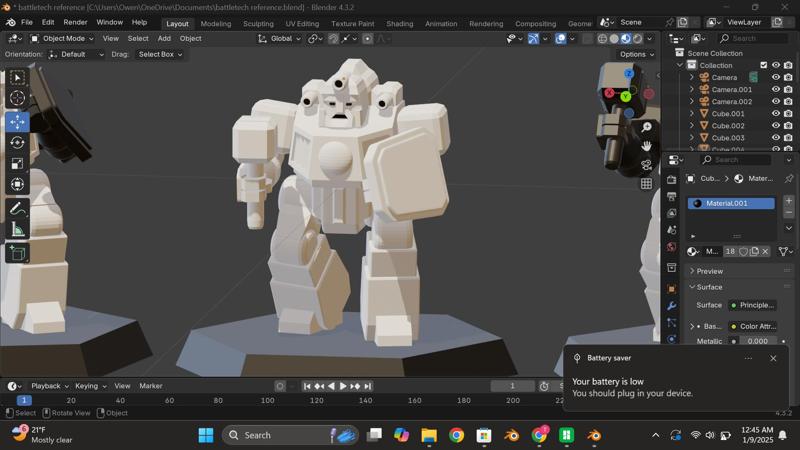800x450 pixels.
Task: Select the Annotate pencil tool
Action: pos(17,209)
